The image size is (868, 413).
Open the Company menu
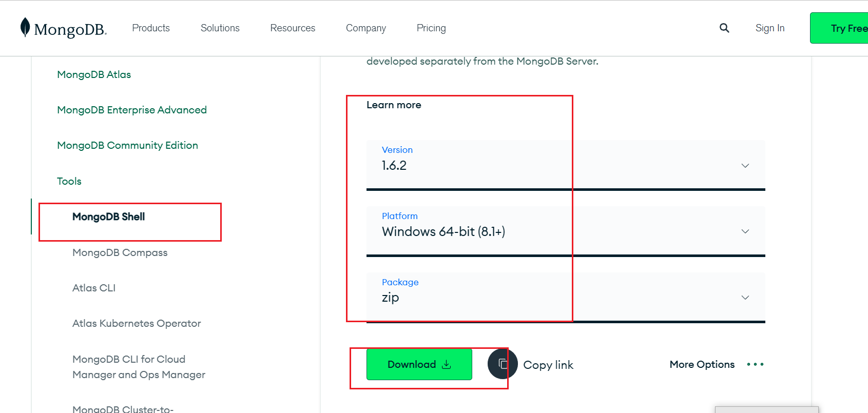[366, 28]
